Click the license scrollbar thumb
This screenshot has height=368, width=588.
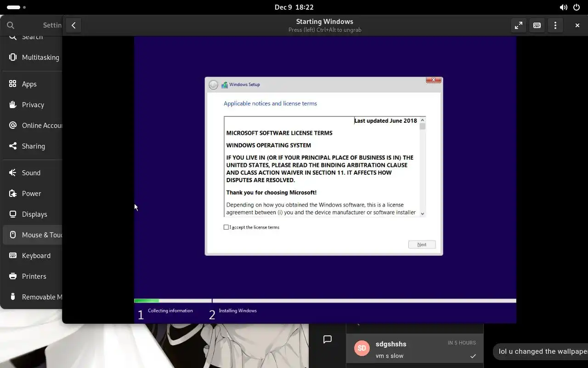423,126
